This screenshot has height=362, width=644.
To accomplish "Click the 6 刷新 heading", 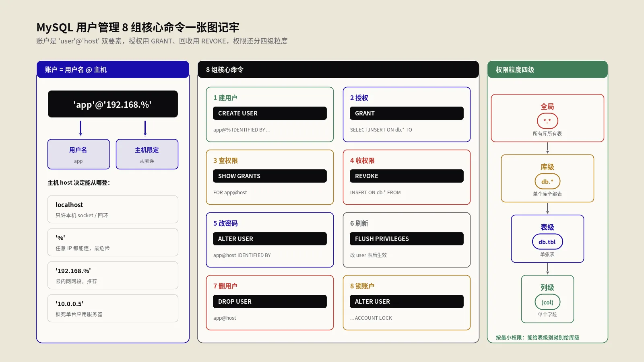I will coord(359,223).
